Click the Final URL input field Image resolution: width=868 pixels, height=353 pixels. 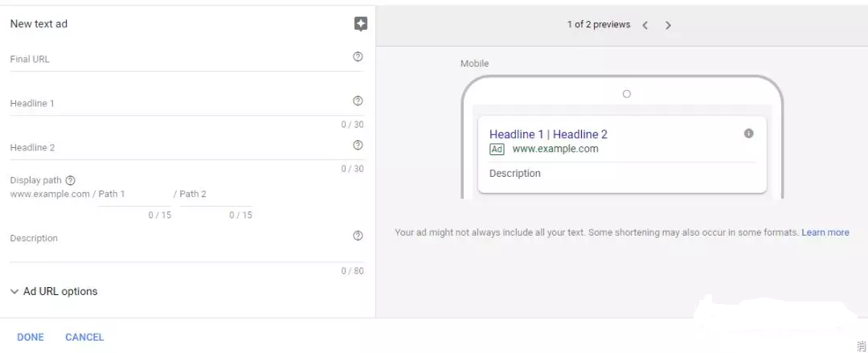[177, 60]
